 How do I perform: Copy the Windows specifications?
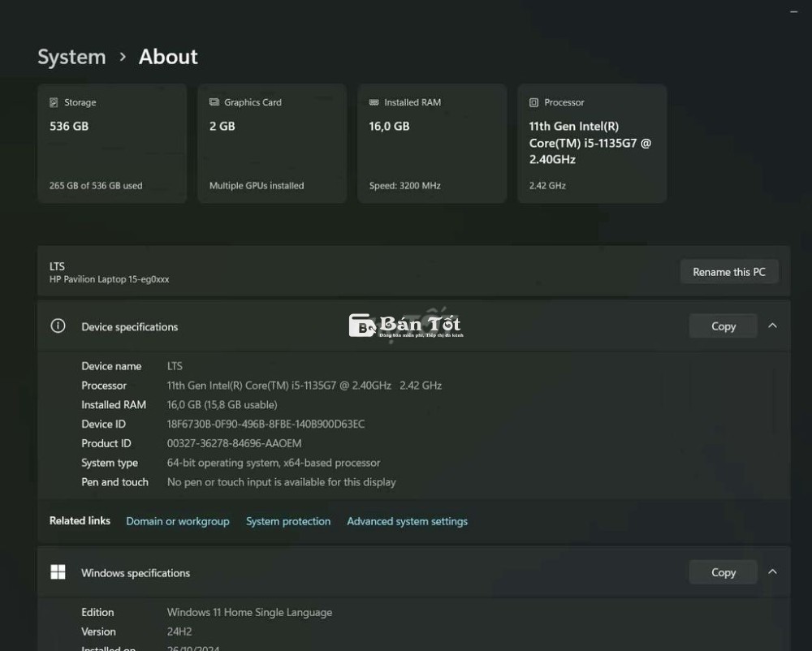tap(723, 571)
